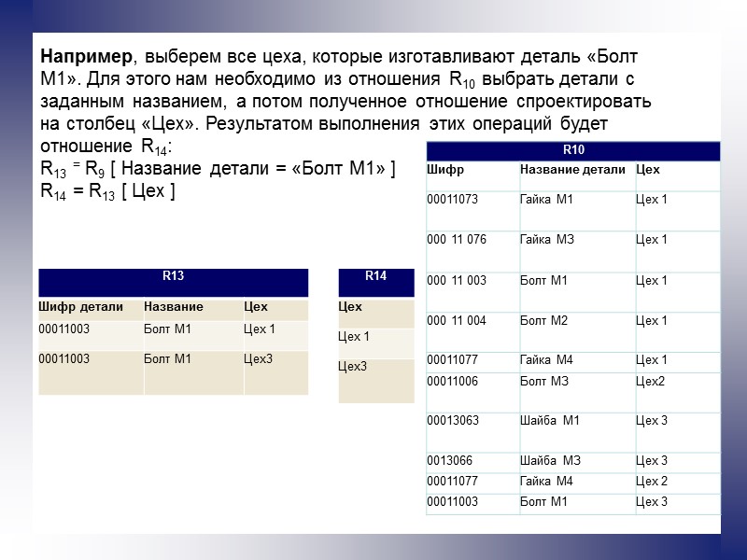Click the bold word "Например" in the paragraph
This screenshot has width=747, height=560.
click(86, 56)
